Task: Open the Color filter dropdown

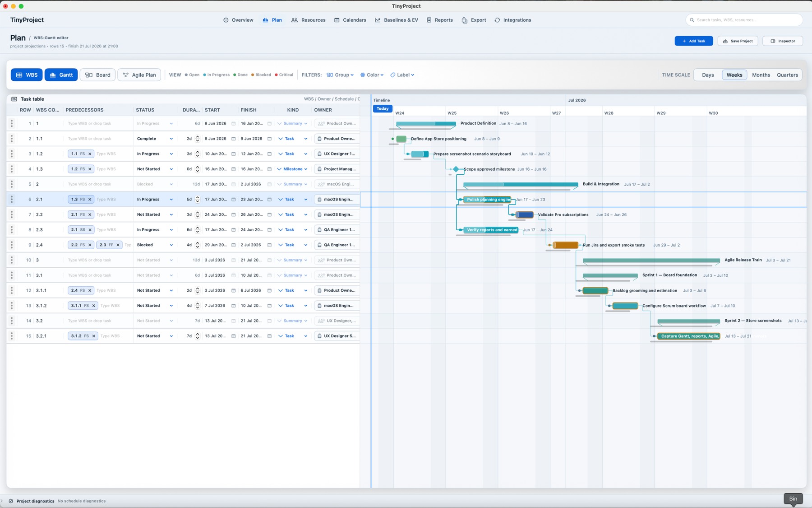Action: point(372,75)
